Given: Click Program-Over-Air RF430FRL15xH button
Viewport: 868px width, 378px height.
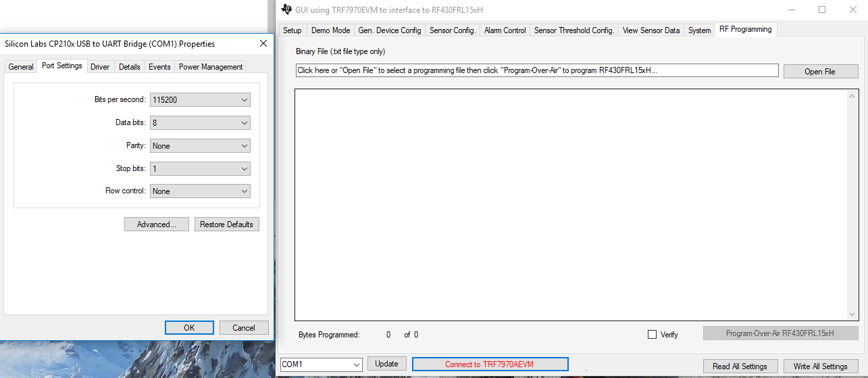Looking at the screenshot, I should pyautogui.click(x=780, y=333).
